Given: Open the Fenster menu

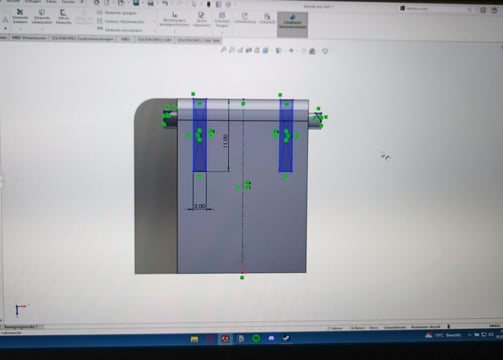Looking at the screenshot, I should pyautogui.click(x=68, y=1).
